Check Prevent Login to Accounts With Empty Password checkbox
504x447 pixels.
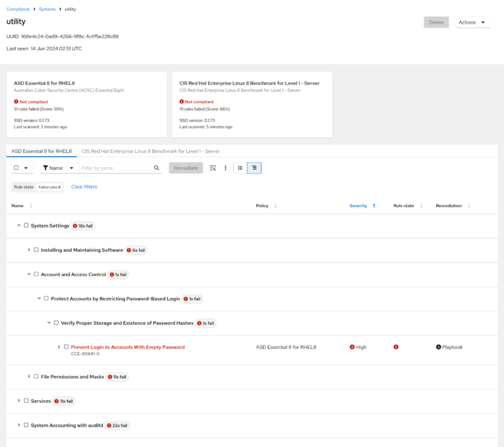[x=66, y=347]
